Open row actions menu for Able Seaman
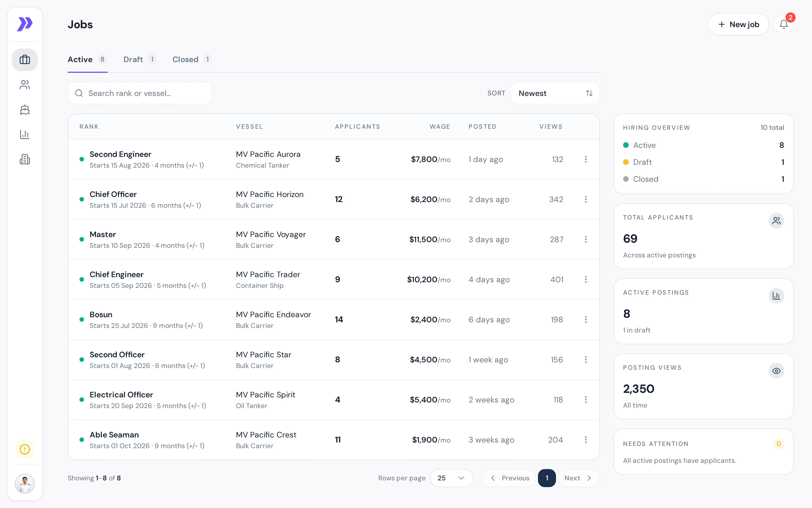This screenshot has width=812, height=508. coord(586,440)
